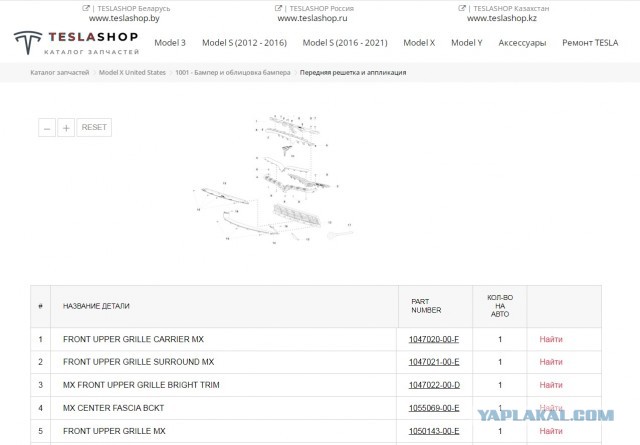The image size is (640, 445).
Task: Visit www.teslashop.by
Action: click(124, 18)
